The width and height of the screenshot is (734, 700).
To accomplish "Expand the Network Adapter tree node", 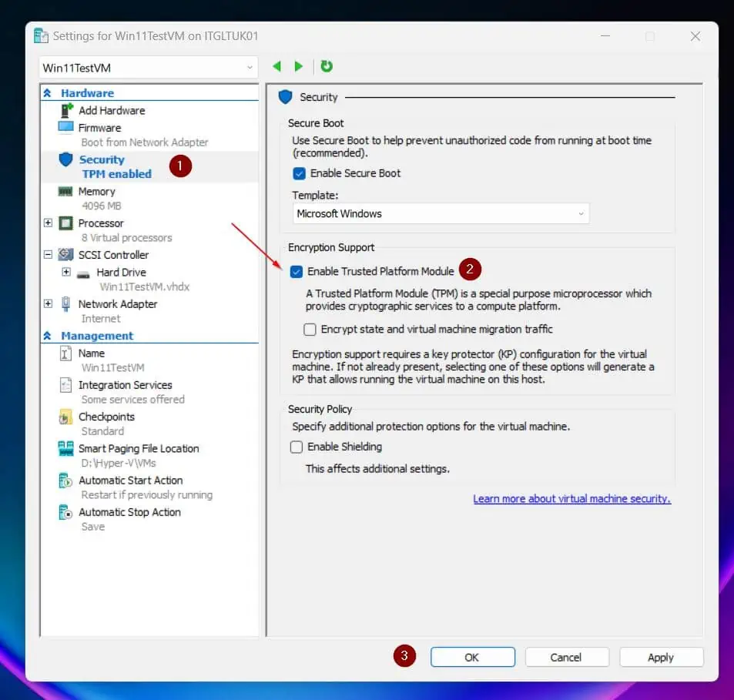I will tap(49, 303).
